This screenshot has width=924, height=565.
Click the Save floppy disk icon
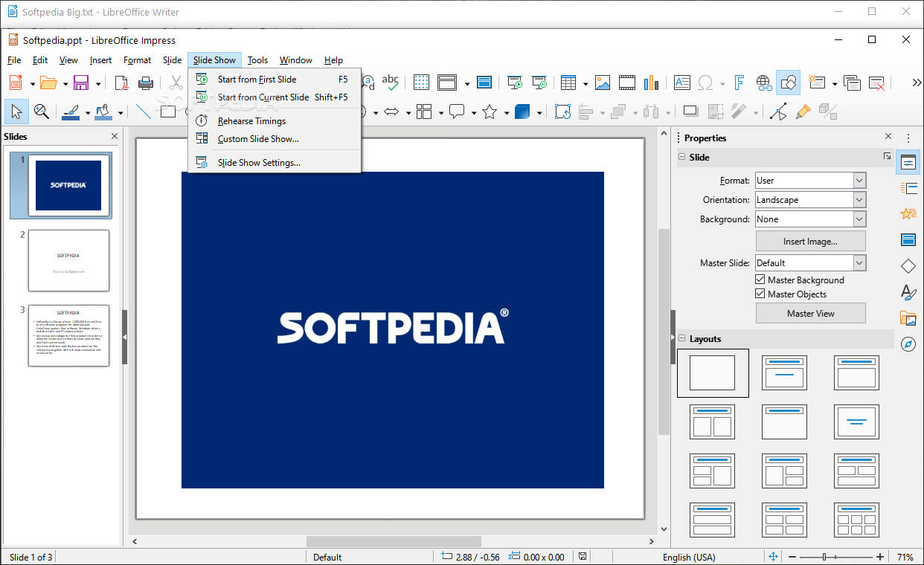tap(81, 83)
